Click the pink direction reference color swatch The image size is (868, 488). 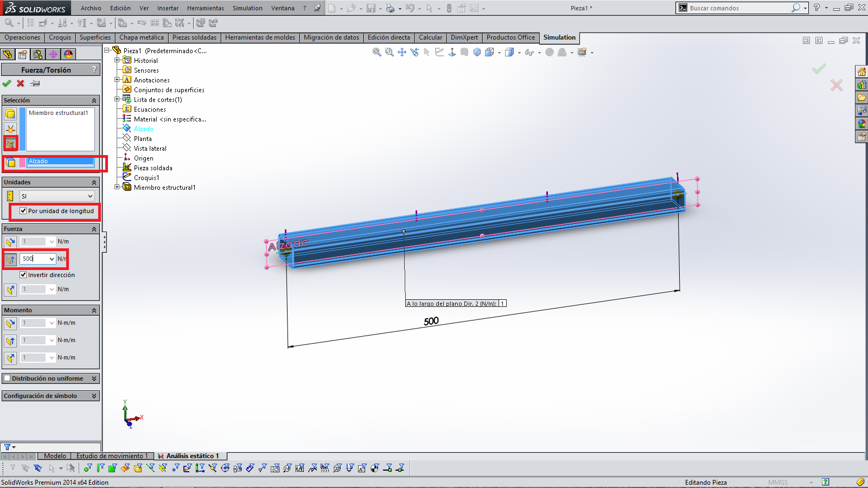point(22,162)
